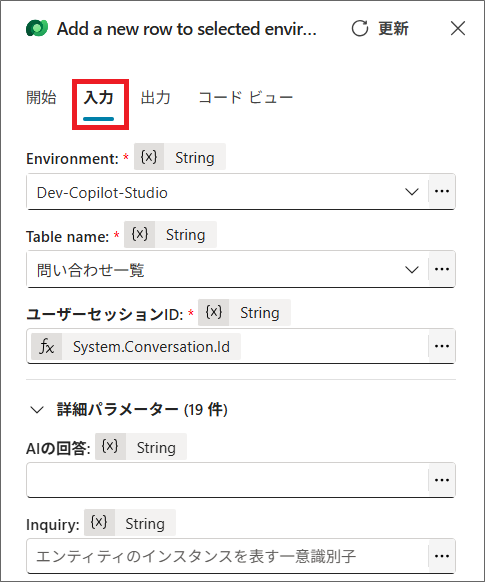Click the fx formula icon in session field
485x582 pixels.
47,347
